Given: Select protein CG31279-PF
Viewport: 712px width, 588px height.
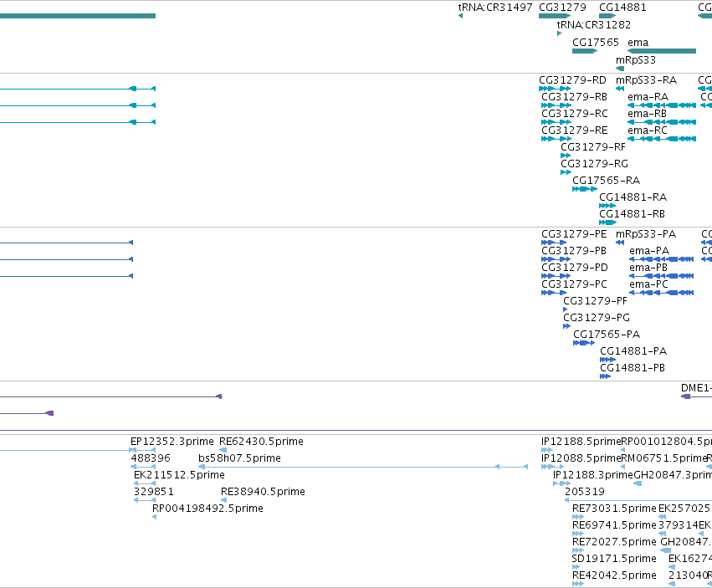Looking at the screenshot, I should (566, 309).
